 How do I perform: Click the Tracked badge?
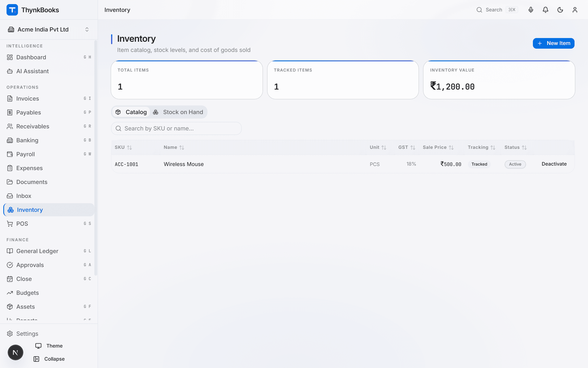479,164
